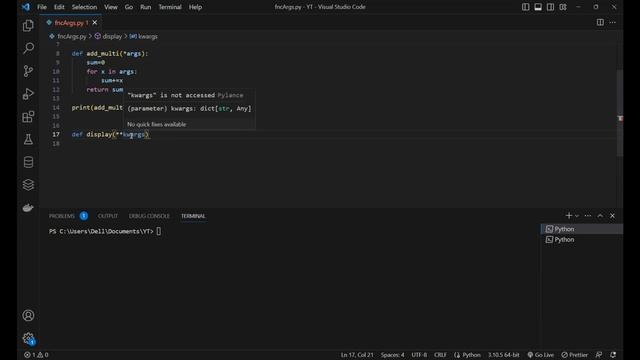640x360 pixels.
Task: Toggle the bottom panel layout
Action: [x=538, y=7]
